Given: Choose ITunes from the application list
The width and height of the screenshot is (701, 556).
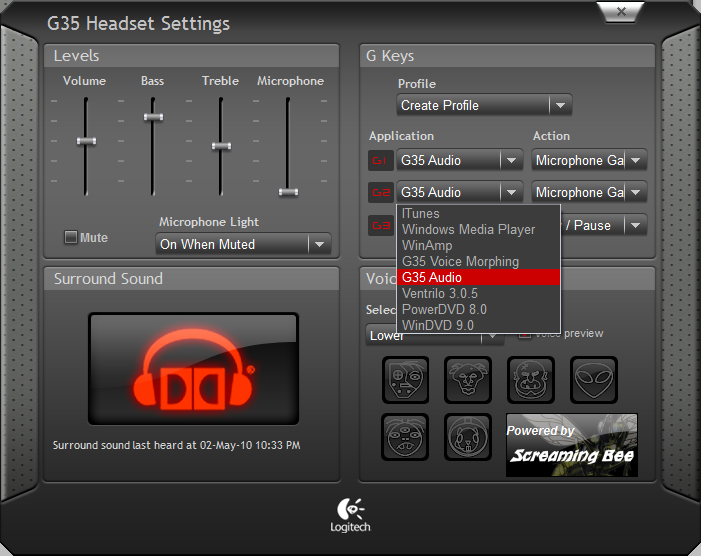Looking at the screenshot, I should click(478, 214).
